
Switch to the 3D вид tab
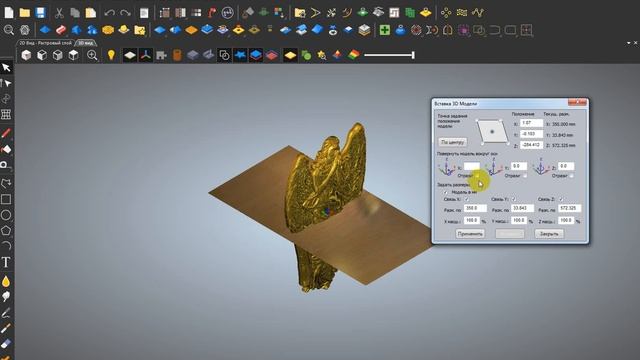pyautogui.click(x=86, y=43)
